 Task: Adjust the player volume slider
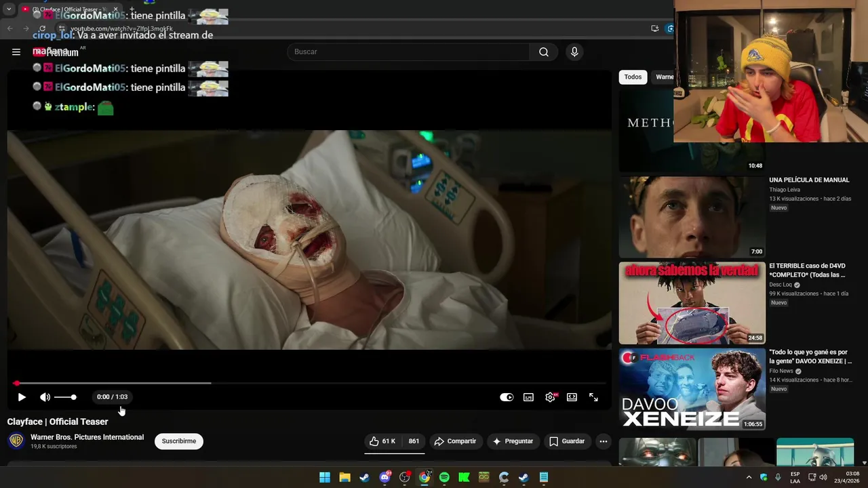point(65,397)
